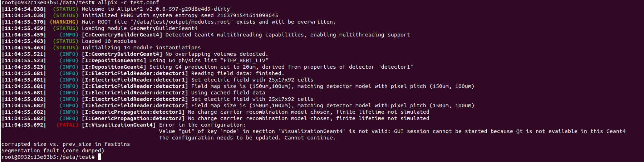The width and height of the screenshot is (644, 162).
Task: Click 'No overlapping volumes detected.' message
Action: pyautogui.click(x=217, y=54)
